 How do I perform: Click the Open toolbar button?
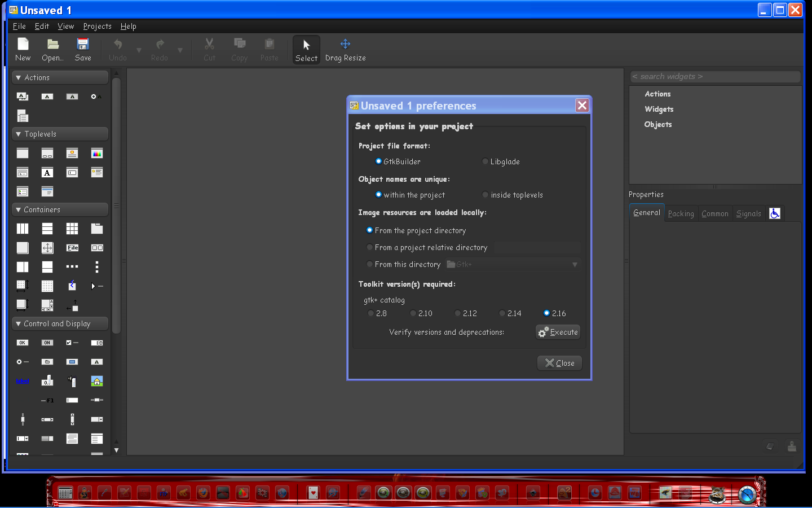[52, 50]
